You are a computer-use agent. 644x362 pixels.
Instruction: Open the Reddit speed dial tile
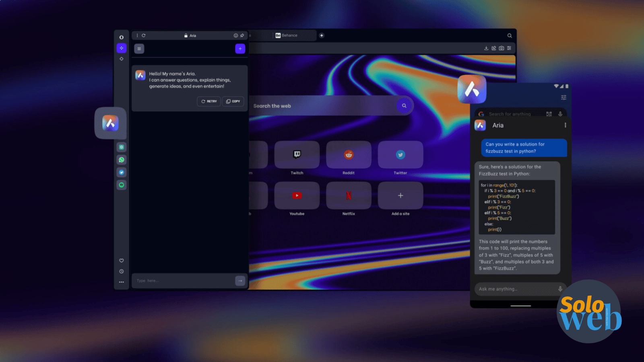[x=349, y=154]
